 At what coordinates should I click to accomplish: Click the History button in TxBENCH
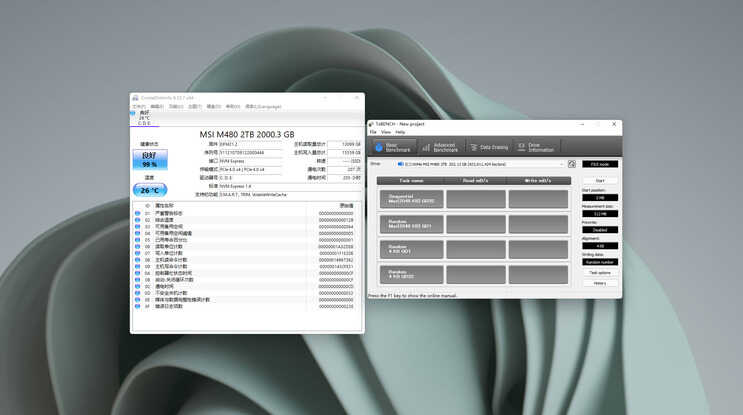[600, 283]
